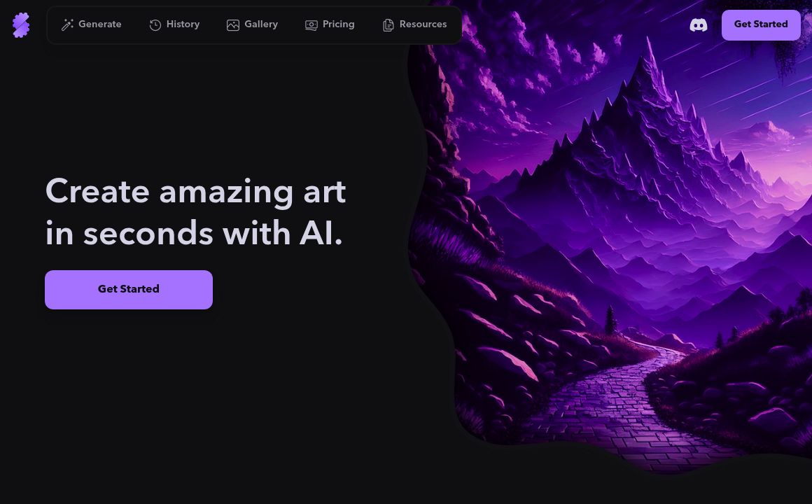
Task: Open the Generate page label
Action: click(100, 24)
